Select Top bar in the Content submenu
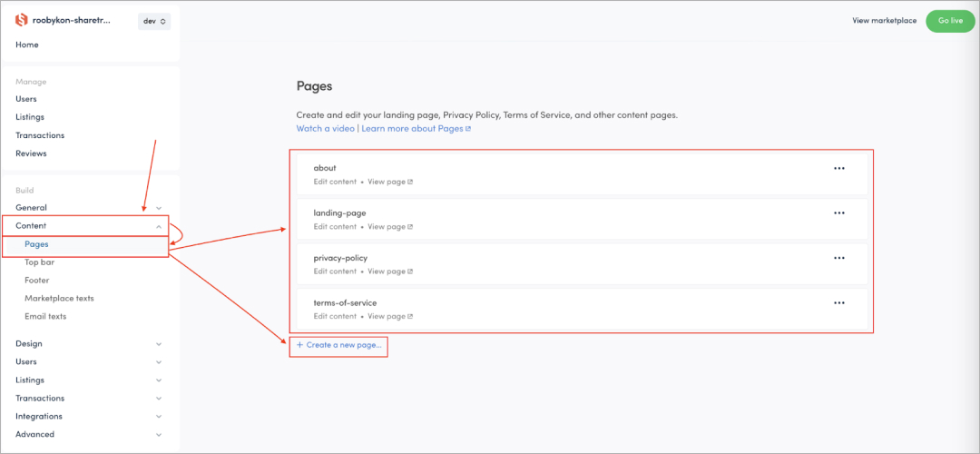This screenshot has width=980, height=454. pyautogui.click(x=39, y=262)
